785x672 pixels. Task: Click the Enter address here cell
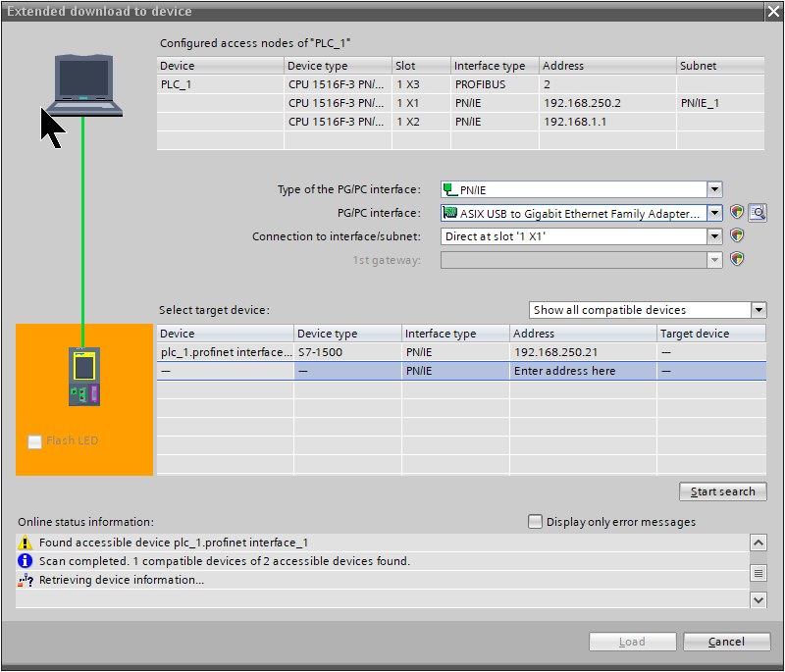(583, 371)
